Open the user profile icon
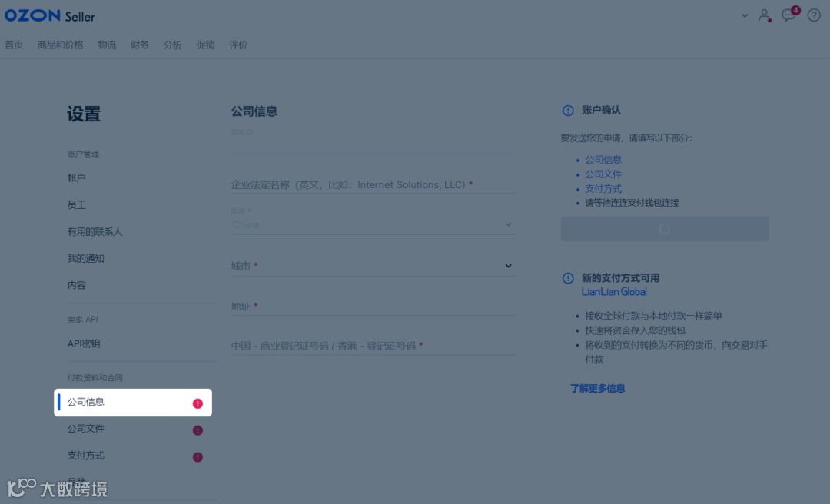This screenshot has height=504, width=830. pos(765,15)
